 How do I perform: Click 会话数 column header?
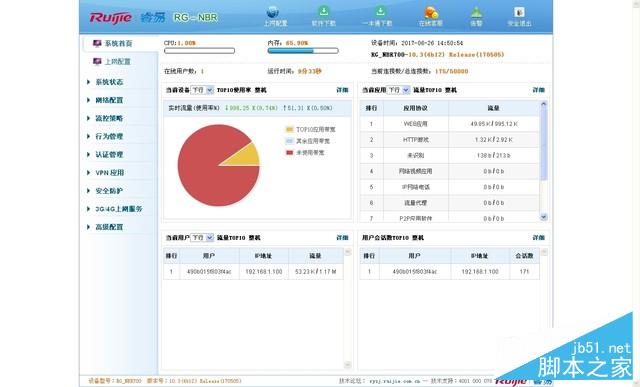[x=524, y=256]
